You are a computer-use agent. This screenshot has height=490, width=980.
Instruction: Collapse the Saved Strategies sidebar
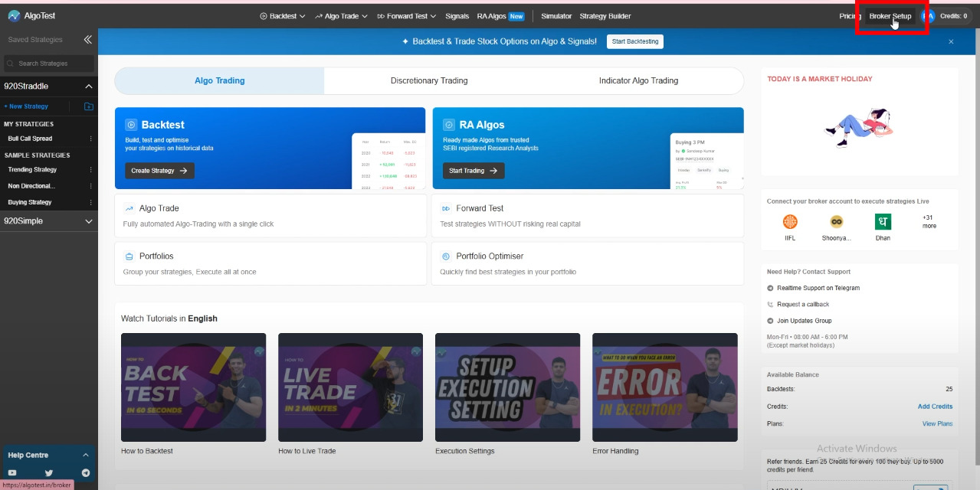(x=87, y=39)
